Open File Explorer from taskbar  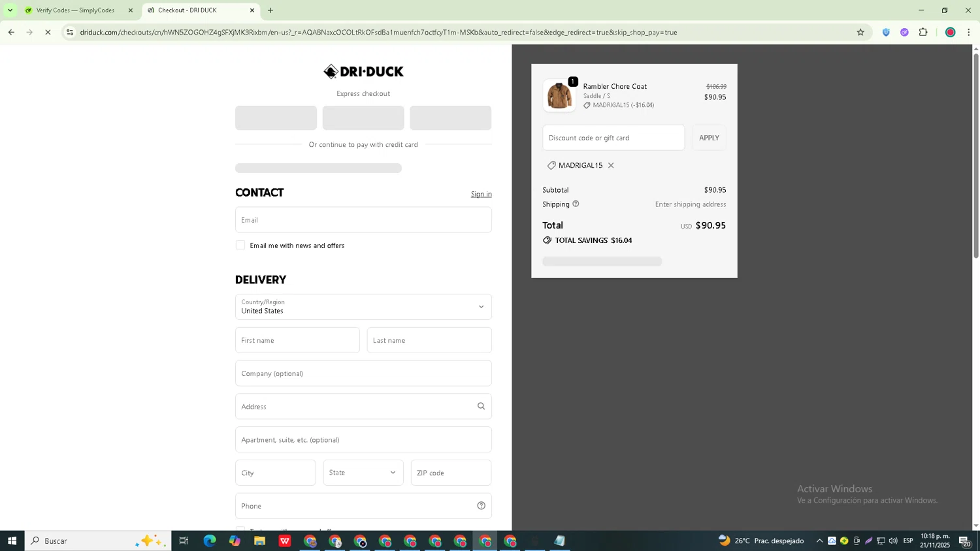click(259, 541)
